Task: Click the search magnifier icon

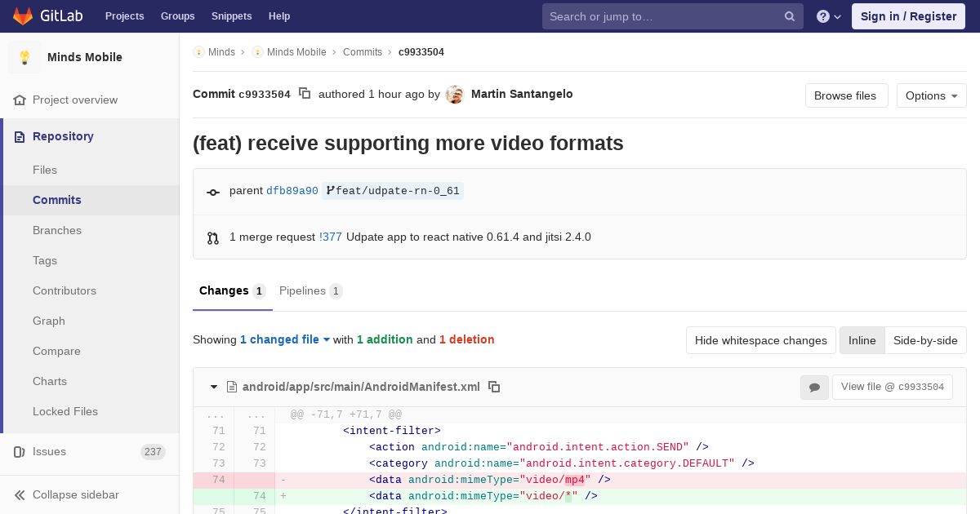Action: [x=790, y=16]
